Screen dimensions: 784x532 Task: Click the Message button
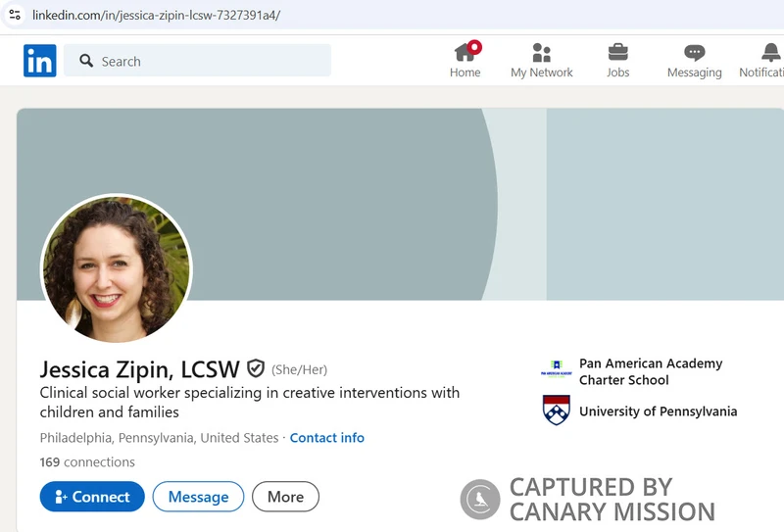(198, 497)
